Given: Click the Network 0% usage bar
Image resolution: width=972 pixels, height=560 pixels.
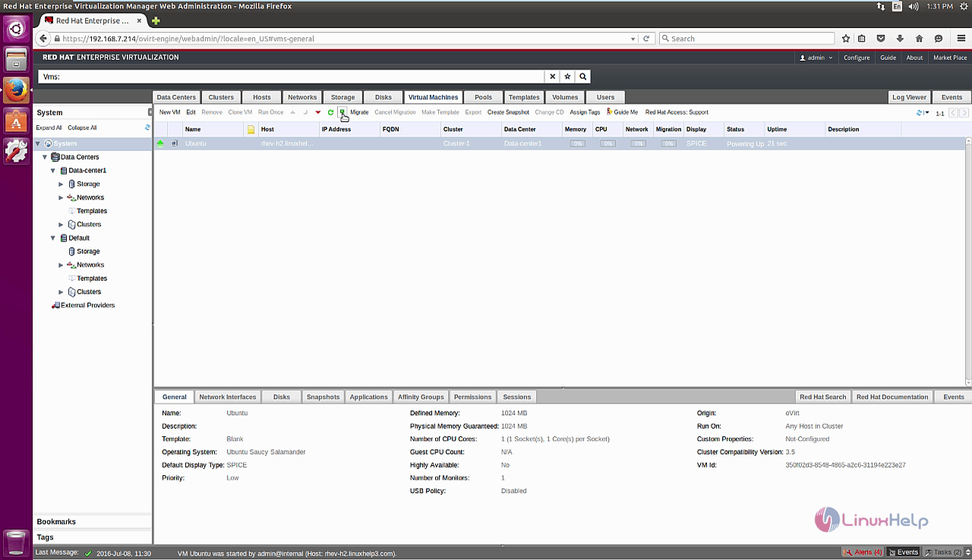Looking at the screenshot, I should point(638,143).
